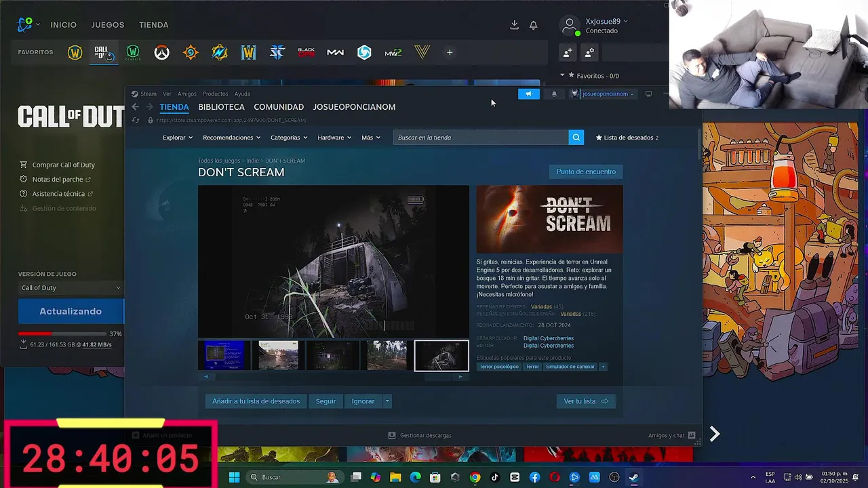Viewport: 868px width, 488px height.
Task: Open MW2 icon in favorites bar
Action: [x=393, y=52]
